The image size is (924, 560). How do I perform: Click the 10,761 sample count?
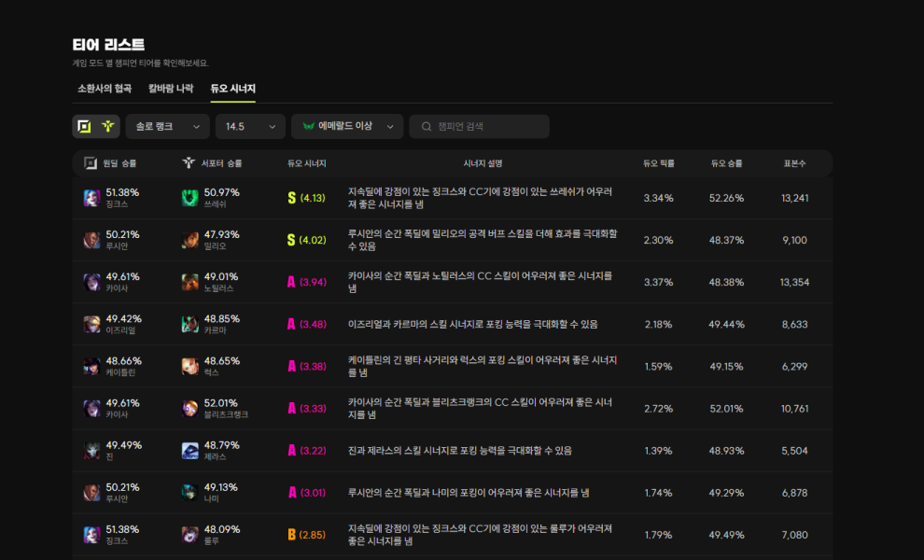795,409
